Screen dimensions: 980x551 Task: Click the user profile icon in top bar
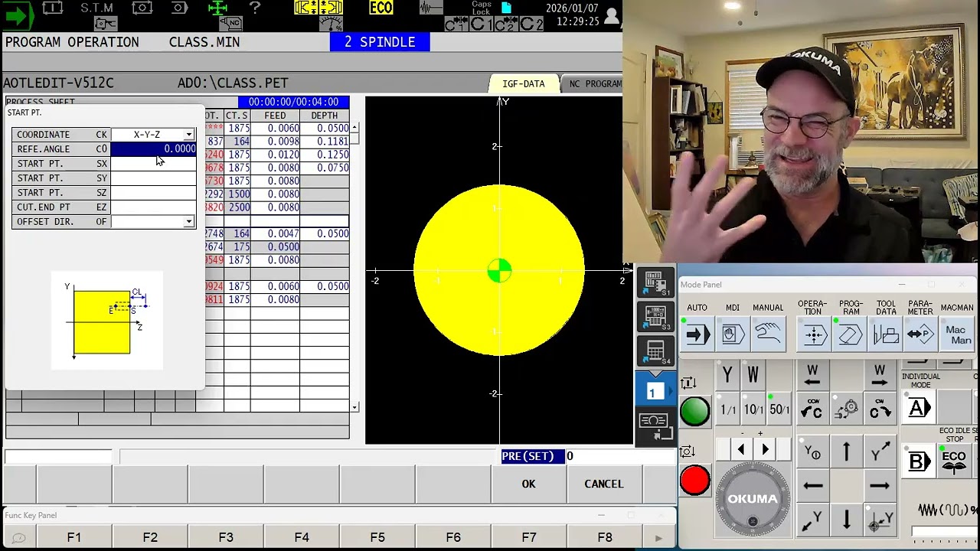pyautogui.click(x=611, y=15)
